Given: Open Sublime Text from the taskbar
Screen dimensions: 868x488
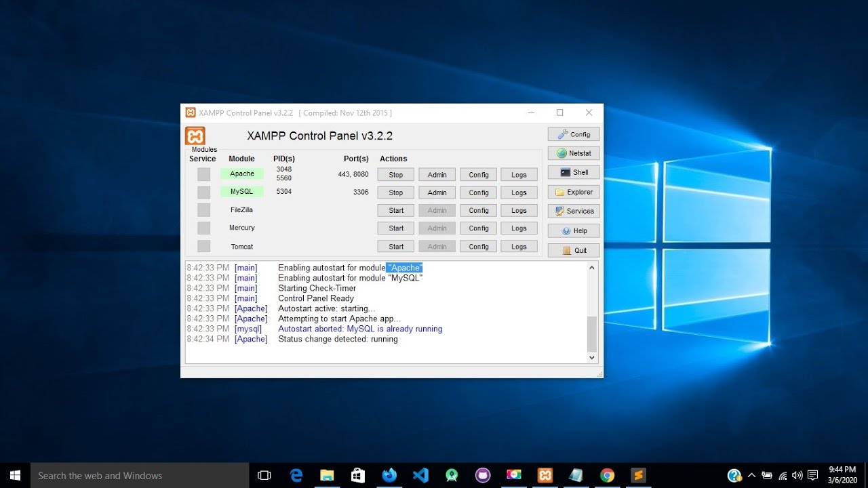Looking at the screenshot, I should click(638, 475).
